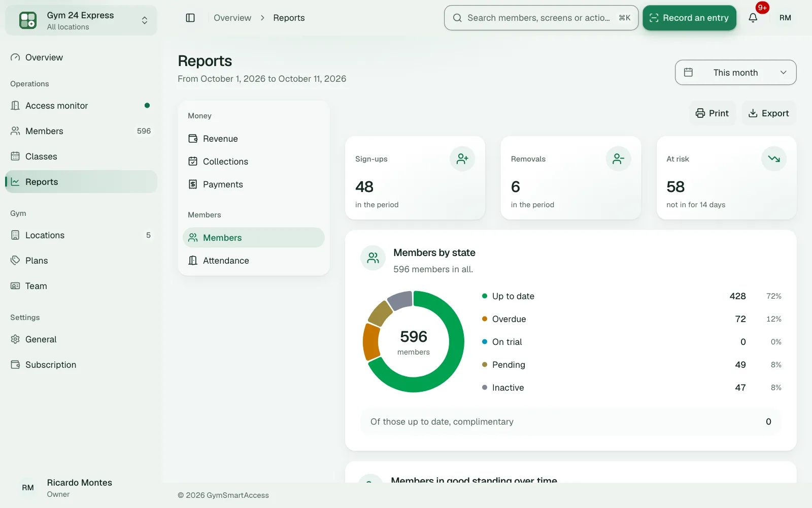The image size is (812, 508).
Task: Click the Pending row in the legend
Action: click(x=631, y=365)
